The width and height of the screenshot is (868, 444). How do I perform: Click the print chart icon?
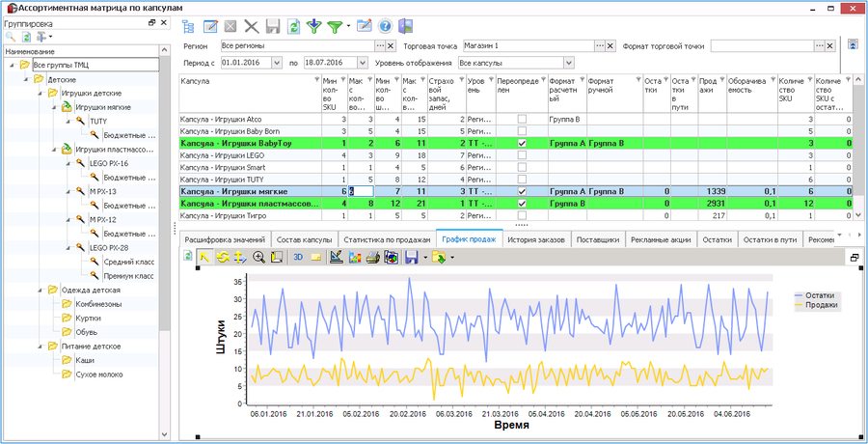[x=373, y=257]
